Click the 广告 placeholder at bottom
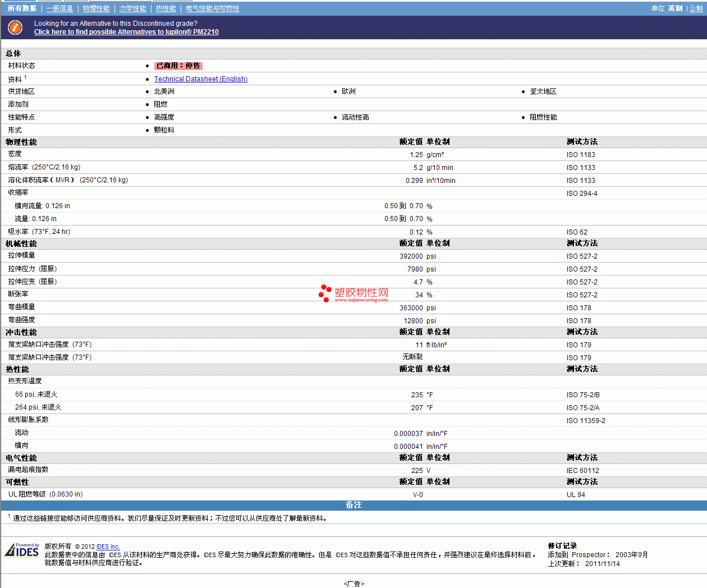707x588 pixels. pos(353,584)
